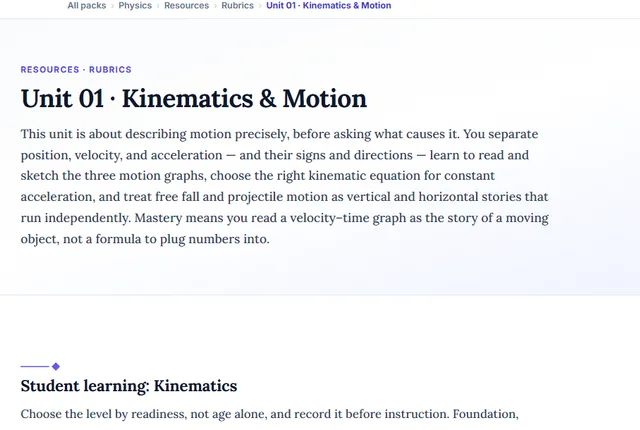Select Unit 01 · Kinematics & Motion breadcrumb
This screenshot has height=430, width=640.
pyautogui.click(x=329, y=6)
